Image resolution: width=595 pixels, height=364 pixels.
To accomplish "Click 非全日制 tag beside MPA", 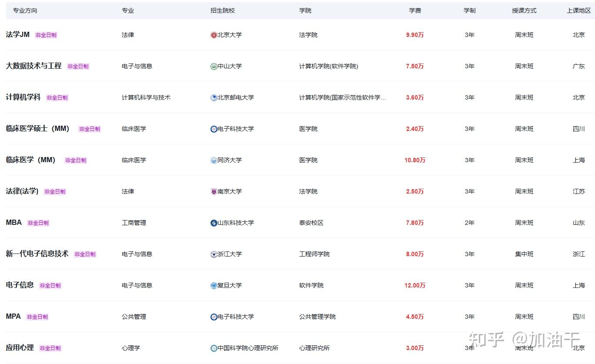I will pos(37,317).
